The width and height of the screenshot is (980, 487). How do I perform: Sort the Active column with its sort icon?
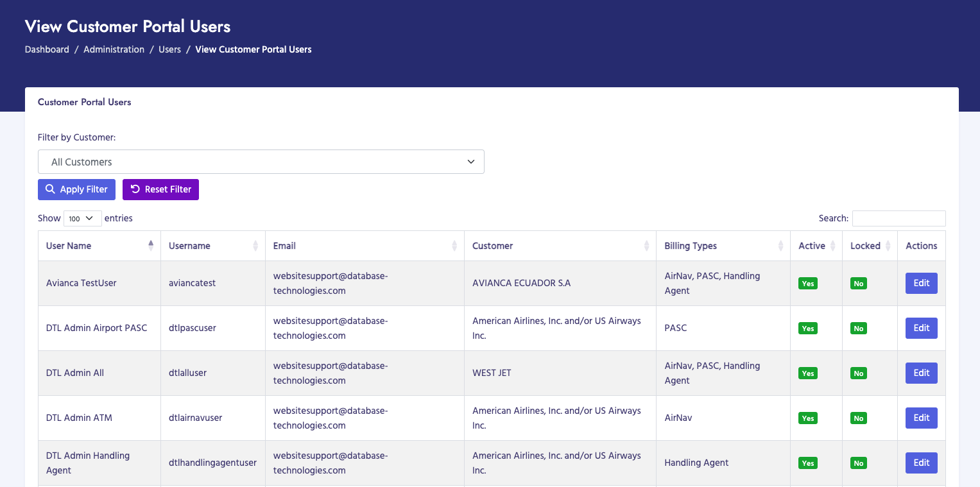pyautogui.click(x=833, y=246)
